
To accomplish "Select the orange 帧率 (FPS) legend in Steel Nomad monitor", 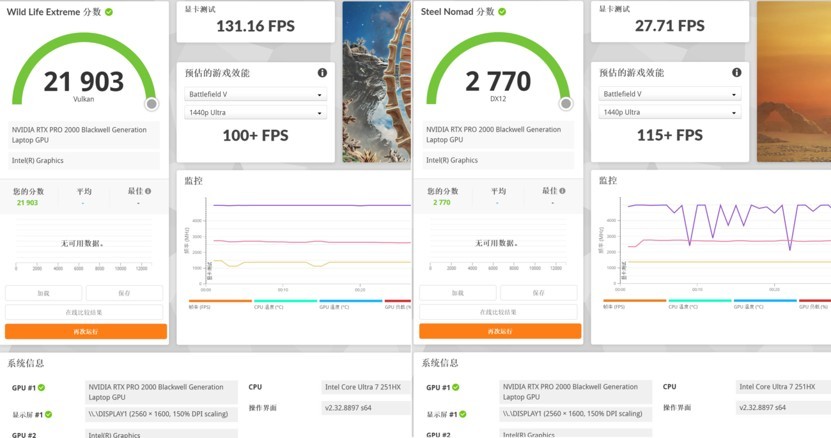I will (x=634, y=304).
